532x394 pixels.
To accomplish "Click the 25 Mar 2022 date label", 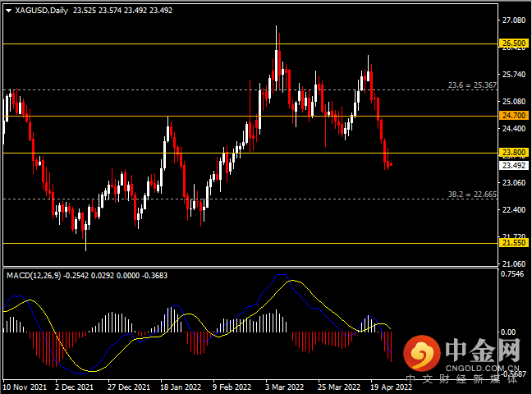I will click(339, 387).
